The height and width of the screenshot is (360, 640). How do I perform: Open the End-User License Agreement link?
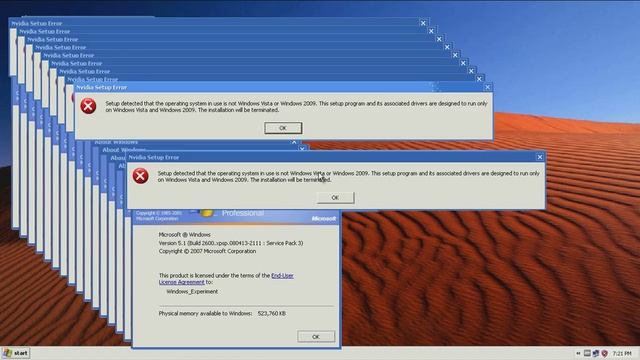pos(226,279)
